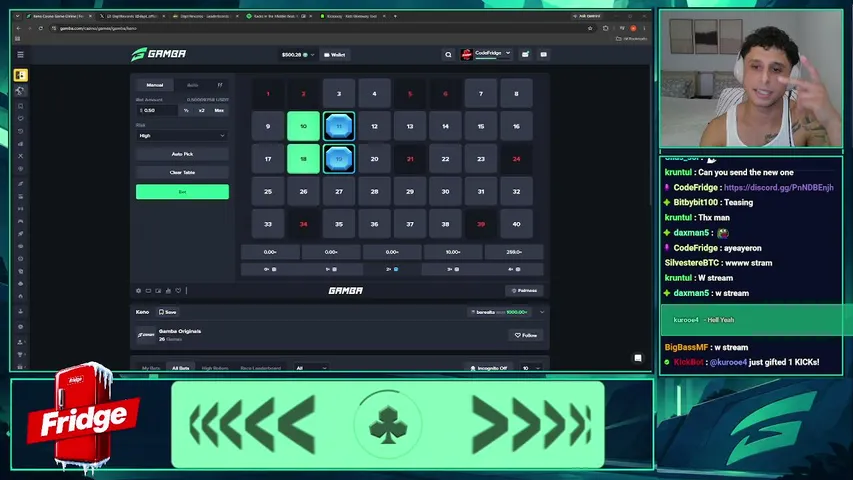
Task: Expand the big win chevron beside 1000.00
Action: tap(542, 312)
